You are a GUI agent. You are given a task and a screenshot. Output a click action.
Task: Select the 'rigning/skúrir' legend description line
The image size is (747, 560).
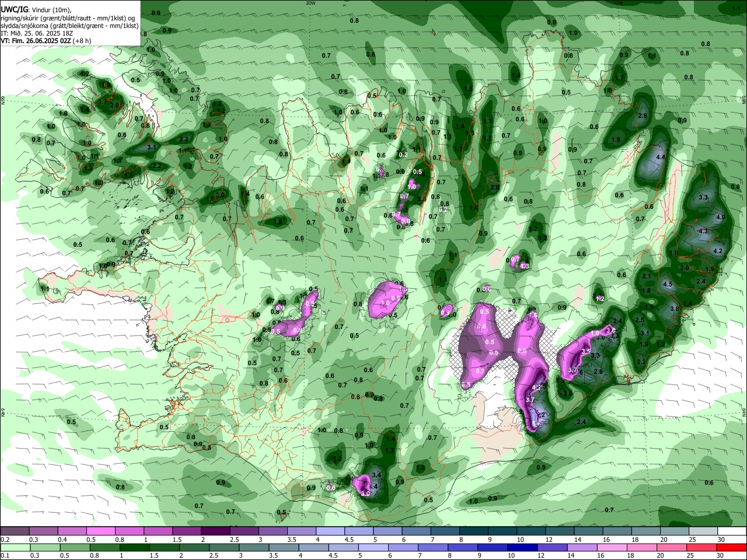pos(67,17)
